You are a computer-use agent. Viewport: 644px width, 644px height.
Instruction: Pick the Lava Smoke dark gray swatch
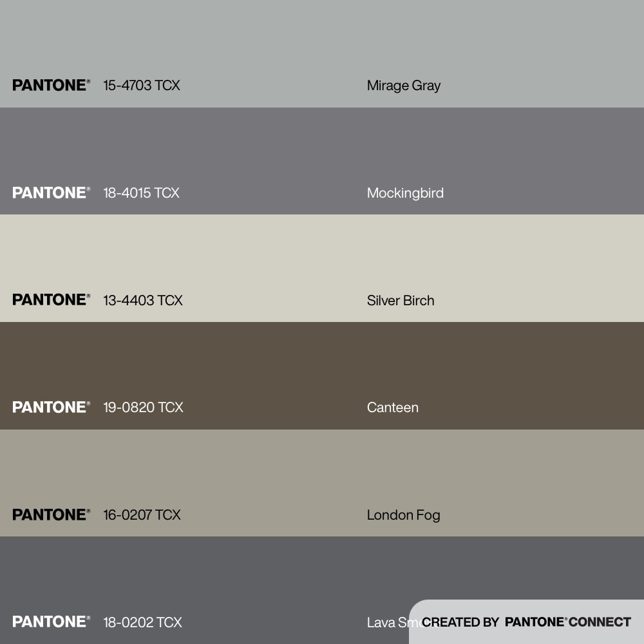click(258, 573)
